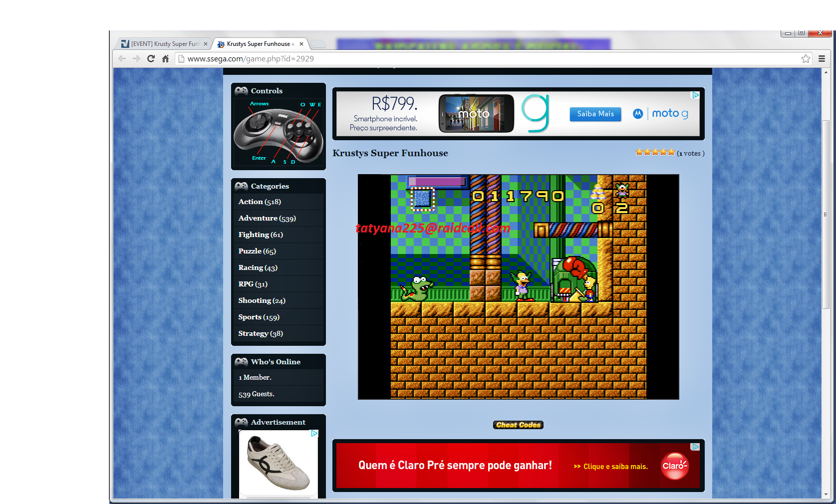
Task: Open the Racing (43) category
Action: click(279, 267)
